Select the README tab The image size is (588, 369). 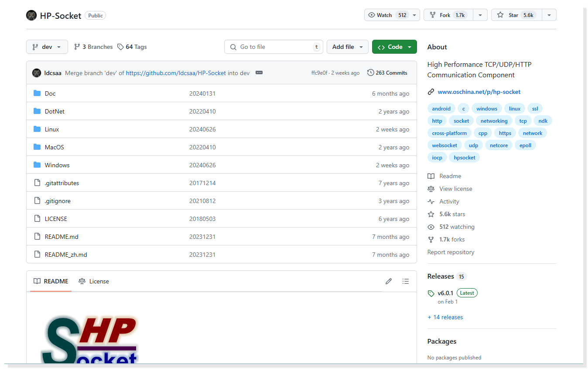tap(51, 281)
